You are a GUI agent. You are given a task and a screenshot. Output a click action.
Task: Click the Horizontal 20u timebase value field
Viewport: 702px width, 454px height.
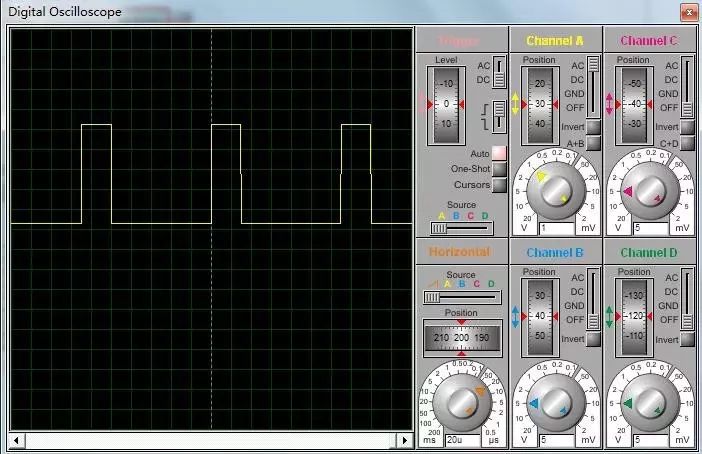click(461, 440)
